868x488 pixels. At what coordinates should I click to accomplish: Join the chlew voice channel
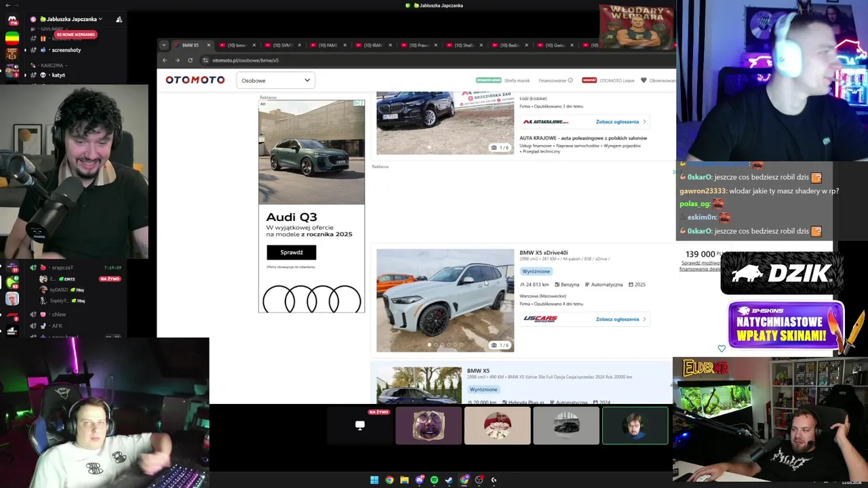[x=59, y=314]
